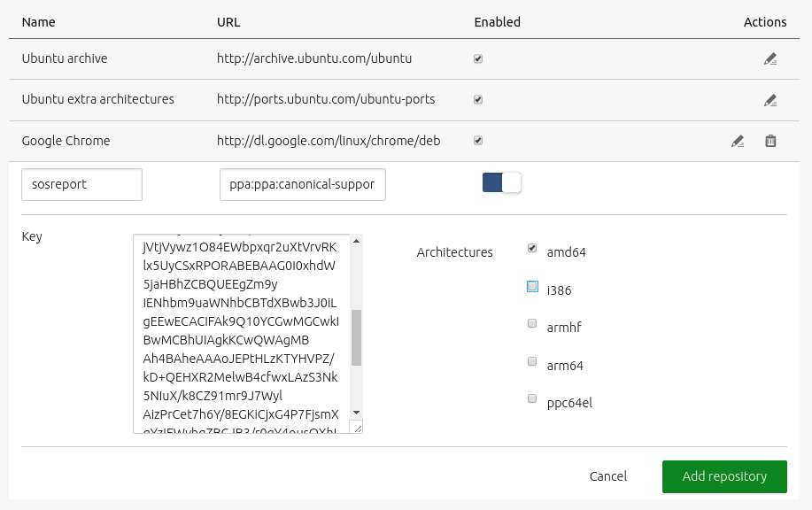Image resolution: width=812 pixels, height=510 pixels.
Task: Cancel adding the repository
Action: click(607, 476)
